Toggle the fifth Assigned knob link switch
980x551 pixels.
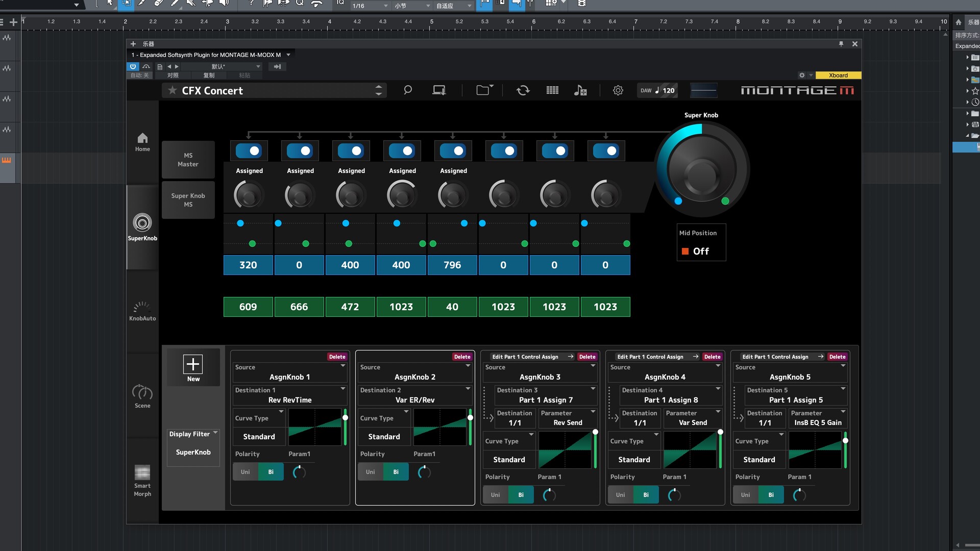453,151
